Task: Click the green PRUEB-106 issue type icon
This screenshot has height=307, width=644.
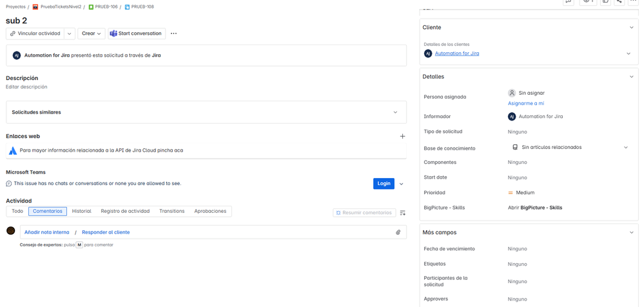Action: (91, 7)
